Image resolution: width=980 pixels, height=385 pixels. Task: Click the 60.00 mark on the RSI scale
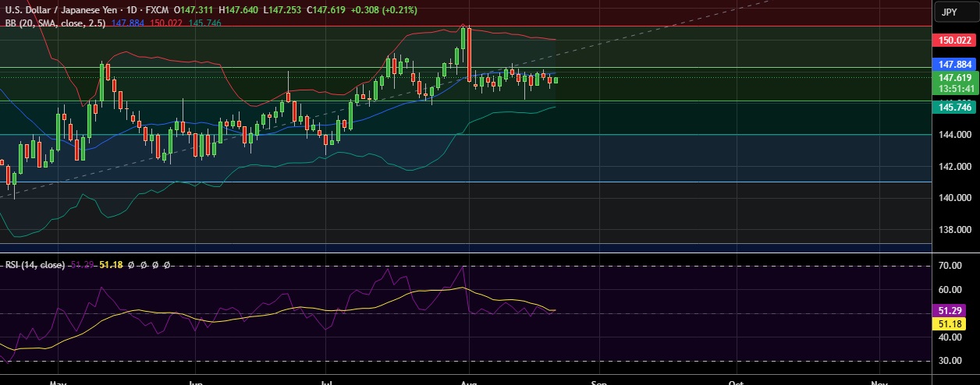click(949, 290)
